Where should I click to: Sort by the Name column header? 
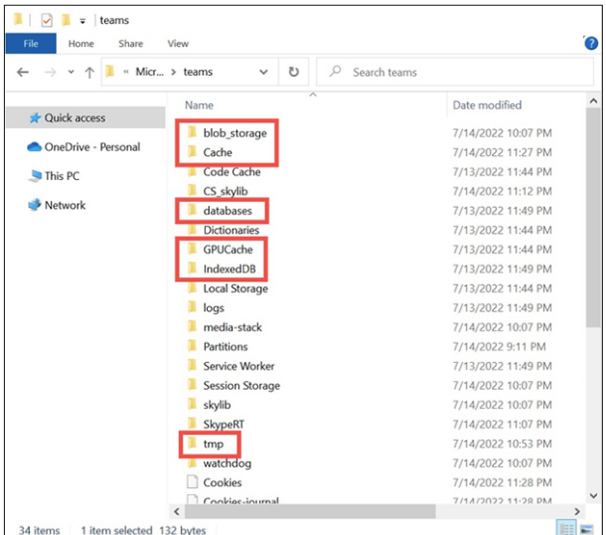click(199, 105)
